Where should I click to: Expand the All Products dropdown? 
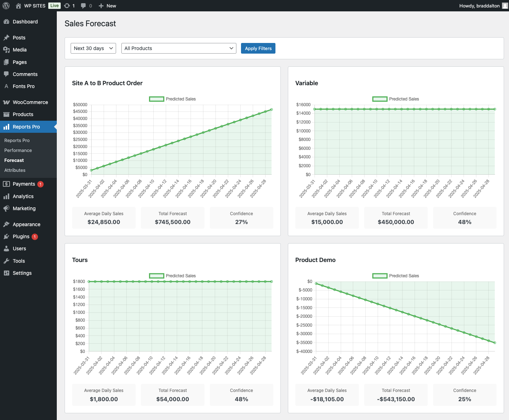tap(179, 48)
